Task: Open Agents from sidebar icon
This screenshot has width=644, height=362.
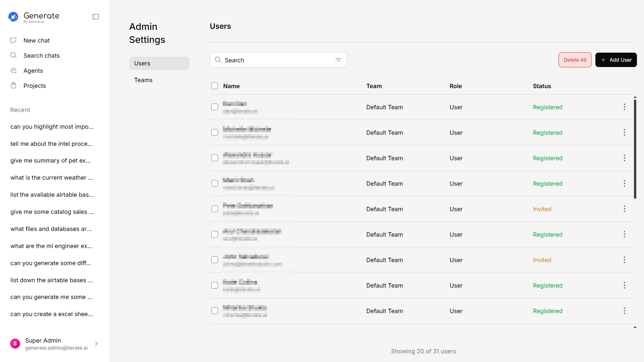Action: pos(13,70)
